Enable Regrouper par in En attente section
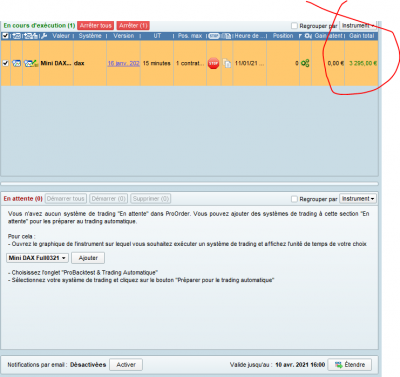 click(294, 199)
